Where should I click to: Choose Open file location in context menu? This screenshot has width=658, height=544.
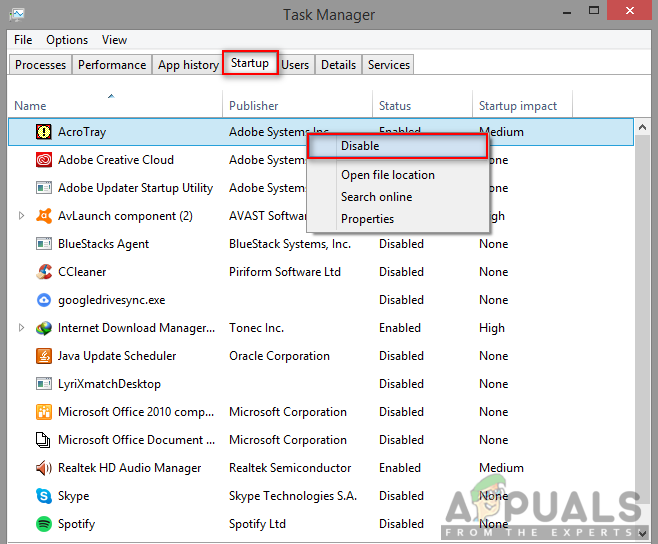point(387,175)
